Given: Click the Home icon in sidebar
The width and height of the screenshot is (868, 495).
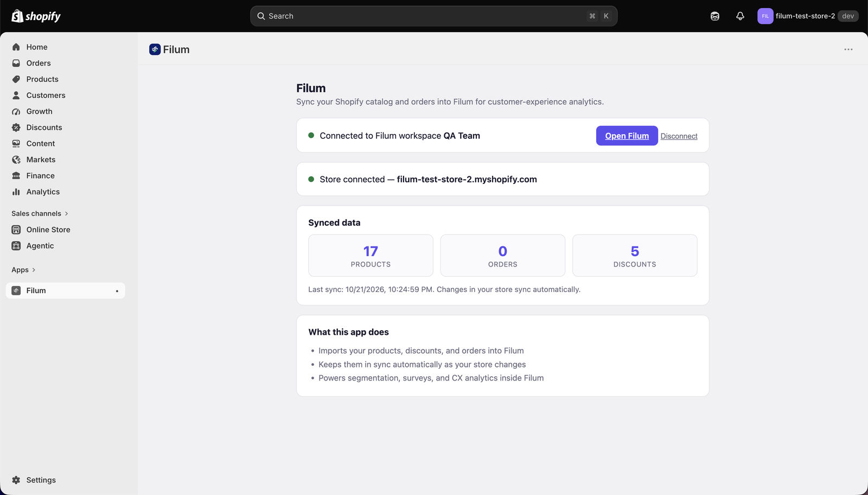Looking at the screenshot, I should click(16, 47).
